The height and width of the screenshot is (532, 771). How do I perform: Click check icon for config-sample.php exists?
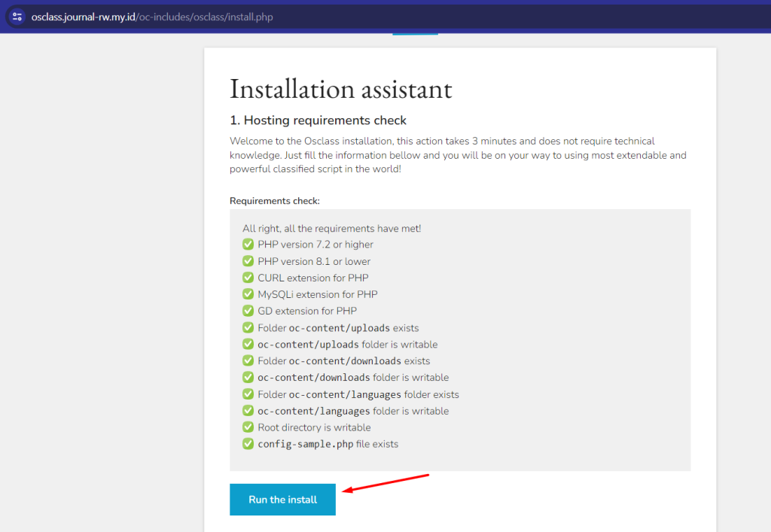248,444
